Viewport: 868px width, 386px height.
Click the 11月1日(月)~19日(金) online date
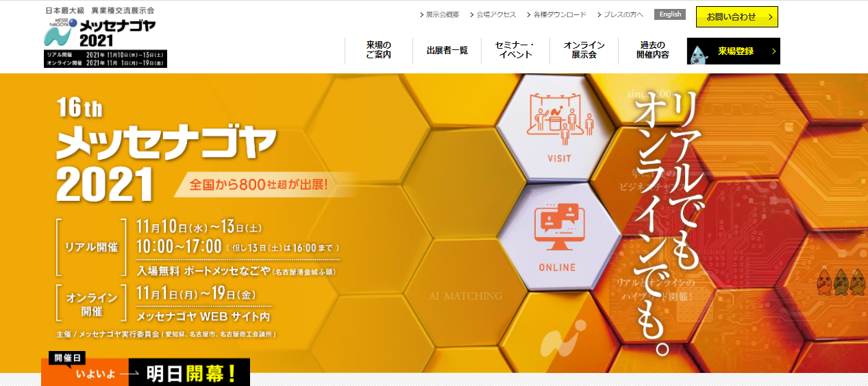pyautogui.click(x=197, y=293)
